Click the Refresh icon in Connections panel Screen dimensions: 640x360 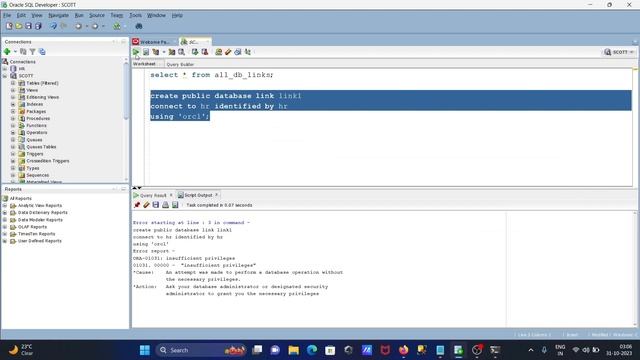pos(23,51)
